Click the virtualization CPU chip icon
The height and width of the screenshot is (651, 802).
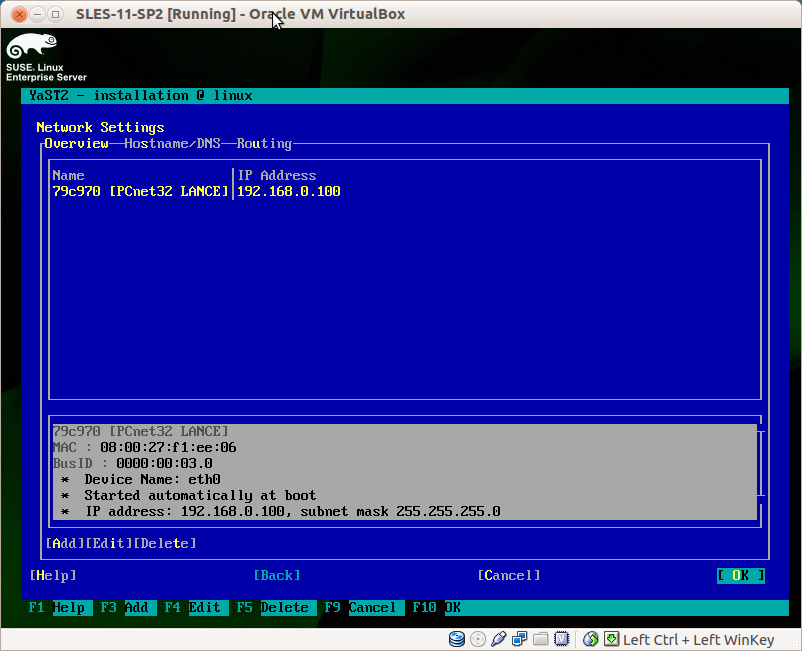point(562,639)
